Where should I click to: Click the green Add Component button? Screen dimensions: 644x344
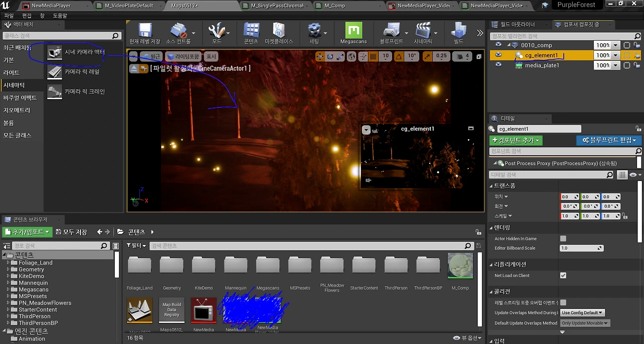click(516, 140)
